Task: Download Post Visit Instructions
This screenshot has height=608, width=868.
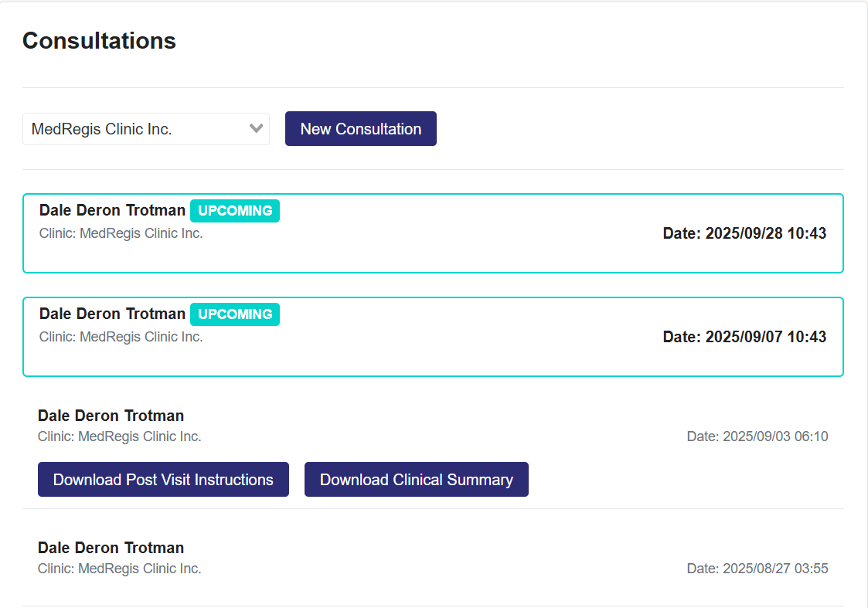Action: coord(163,480)
